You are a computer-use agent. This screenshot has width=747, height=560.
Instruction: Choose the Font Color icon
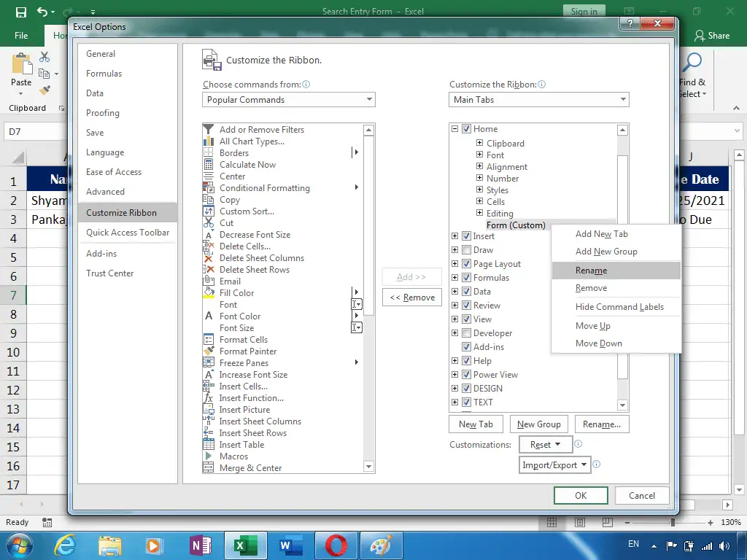pos(208,316)
